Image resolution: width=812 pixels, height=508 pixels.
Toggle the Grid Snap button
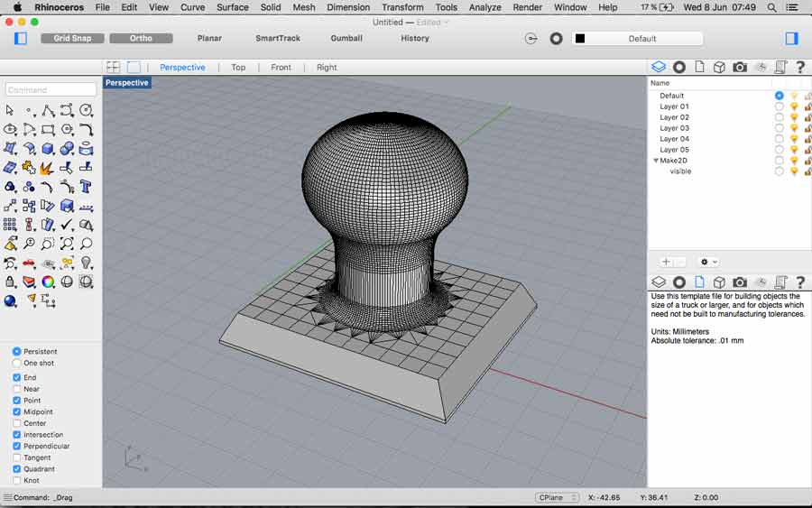(72, 38)
